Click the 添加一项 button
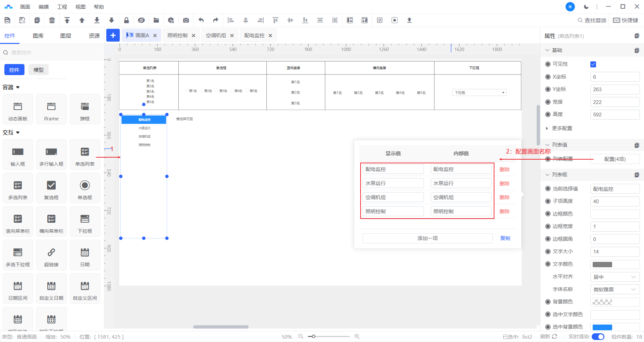Screen dimensions: 644x342 [x=427, y=238]
